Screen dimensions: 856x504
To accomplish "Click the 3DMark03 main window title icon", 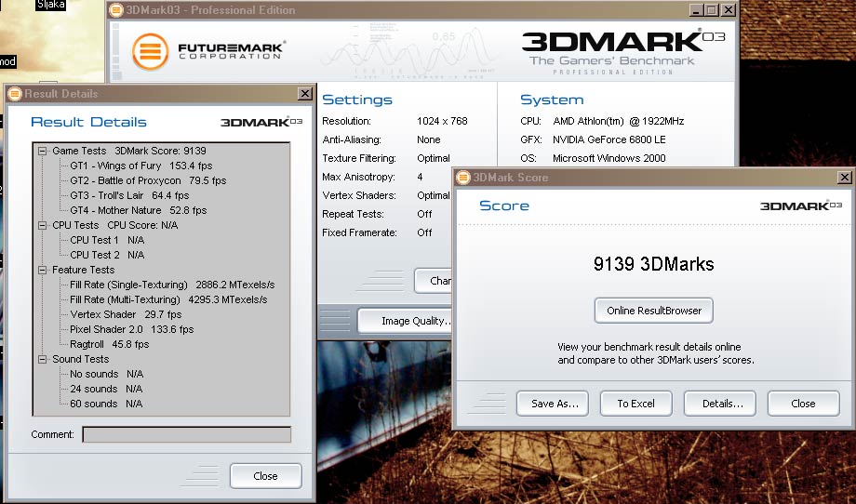I will 115,10.
